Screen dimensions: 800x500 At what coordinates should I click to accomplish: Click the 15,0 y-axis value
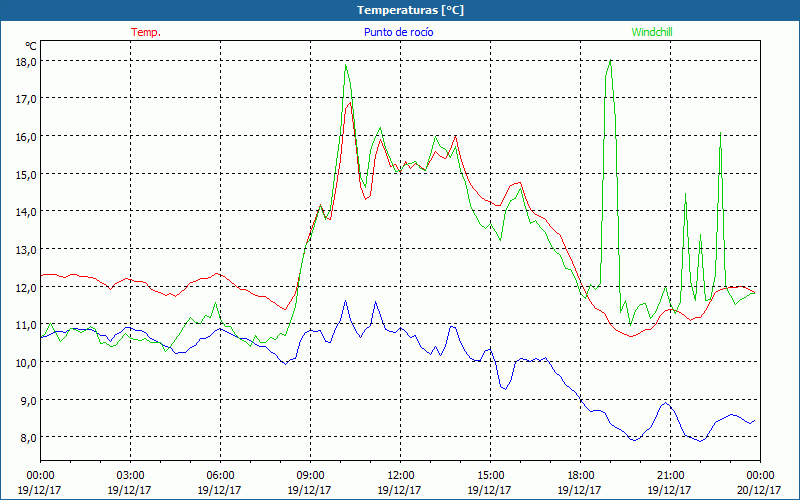27,174
